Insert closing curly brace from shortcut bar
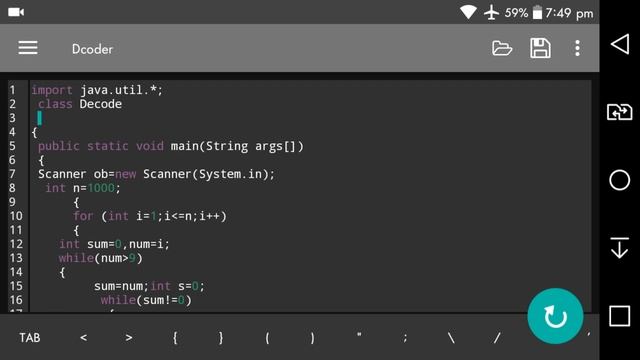The height and width of the screenshot is (360, 640). (x=221, y=338)
